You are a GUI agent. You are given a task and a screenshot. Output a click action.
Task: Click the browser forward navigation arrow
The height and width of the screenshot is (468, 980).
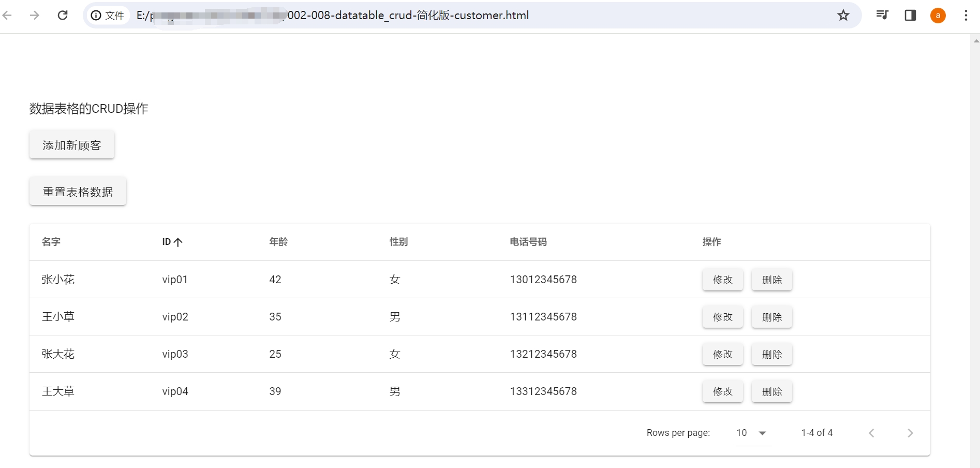coord(35,16)
